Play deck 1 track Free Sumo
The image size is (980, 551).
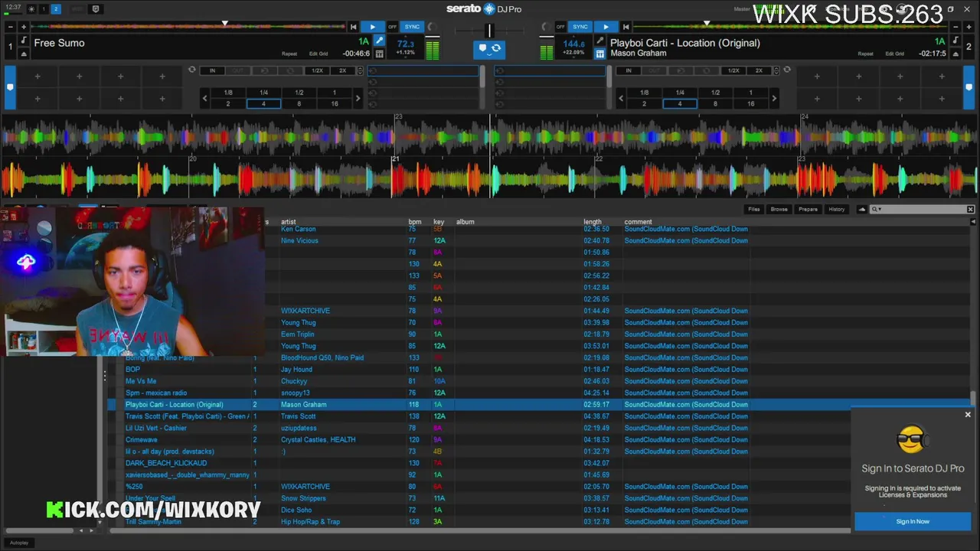click(373, 27)
